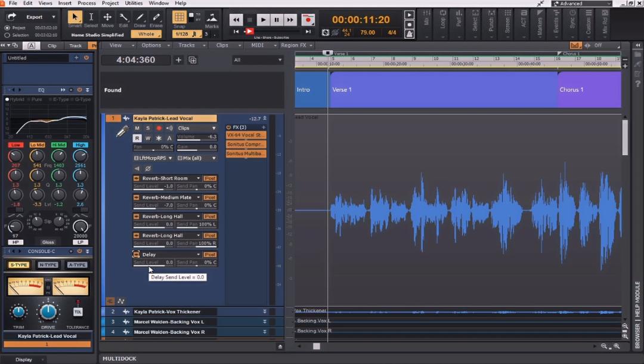Expand the Marcel Walden-Backing Vox L track
The height and width of the screenshot is (364, 644).
point(265,322)
